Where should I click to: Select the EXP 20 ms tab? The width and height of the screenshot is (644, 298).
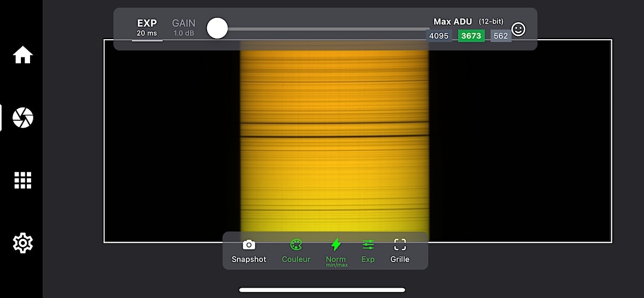point(147,28)
